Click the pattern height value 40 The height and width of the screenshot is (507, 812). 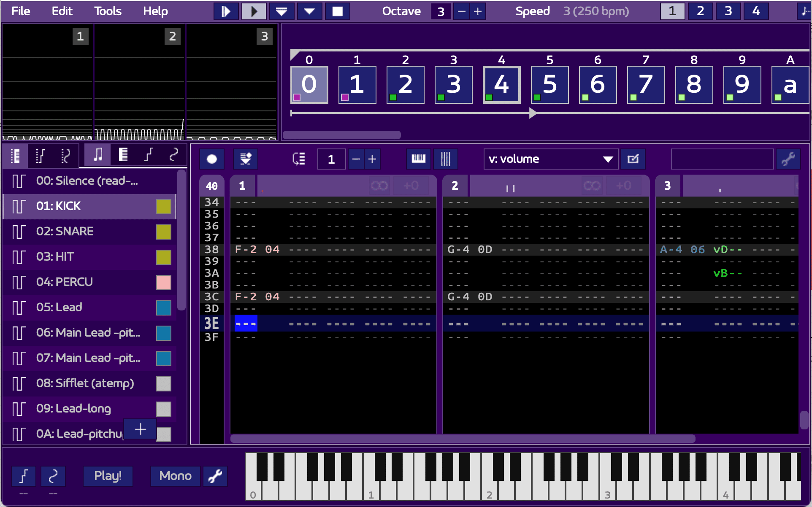click(212, 186)
